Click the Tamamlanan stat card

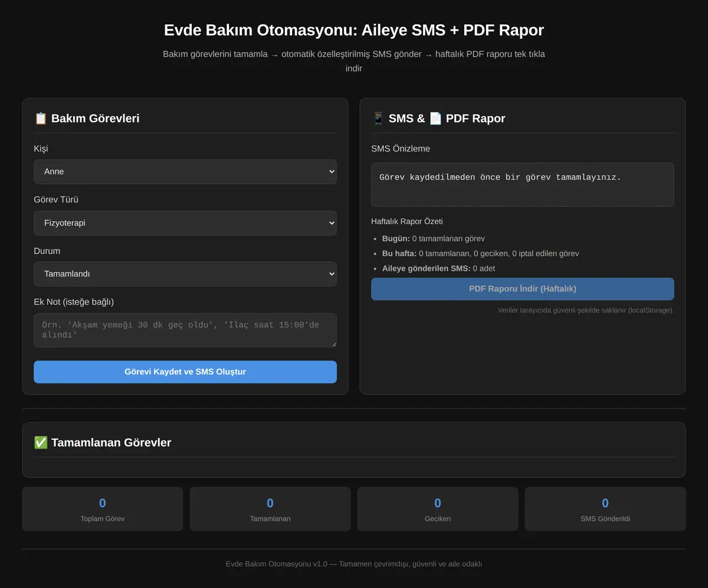[x=270, y=509]
